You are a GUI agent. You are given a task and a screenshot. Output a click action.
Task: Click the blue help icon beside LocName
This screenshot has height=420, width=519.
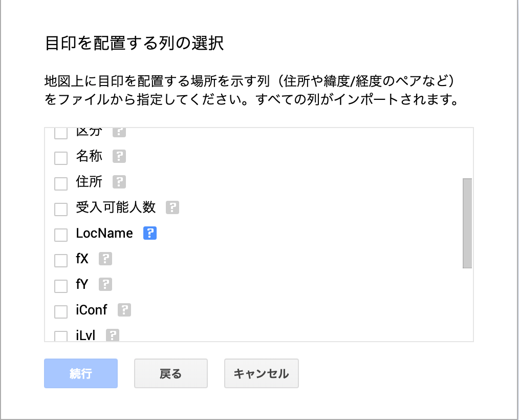[x=149, y=233]
